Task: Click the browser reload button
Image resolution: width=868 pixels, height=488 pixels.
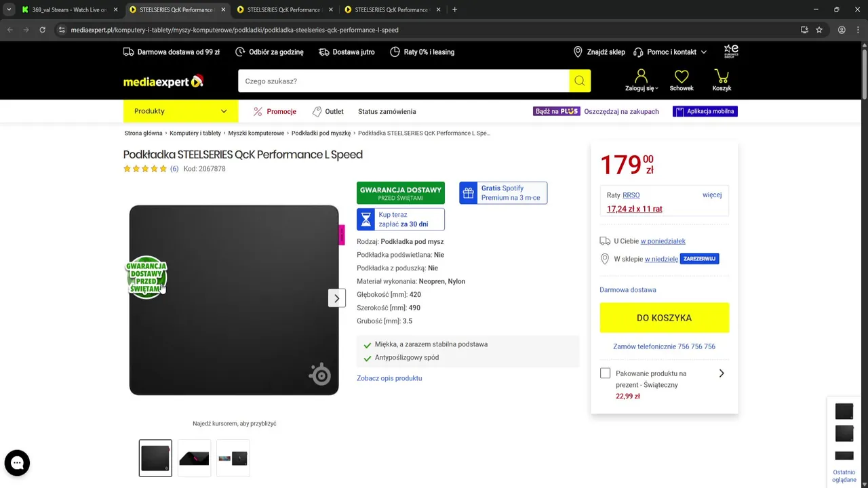Action: pos(42,30)
